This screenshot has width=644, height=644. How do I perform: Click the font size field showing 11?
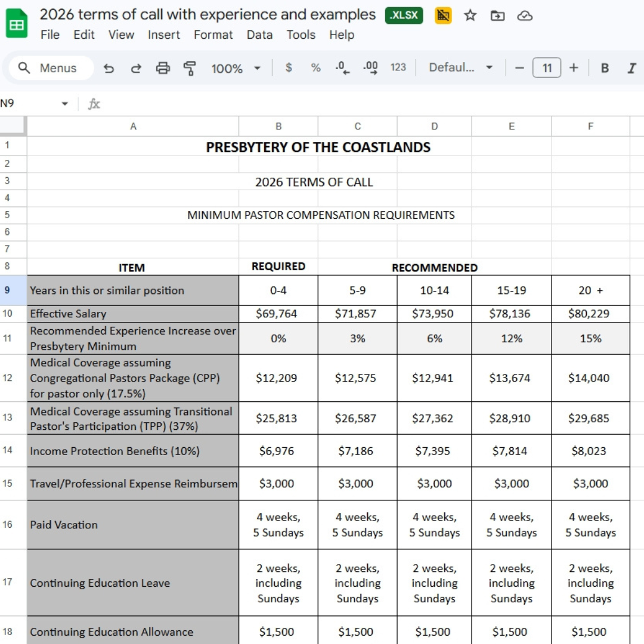pyautogui.click(x=547, y=68)
